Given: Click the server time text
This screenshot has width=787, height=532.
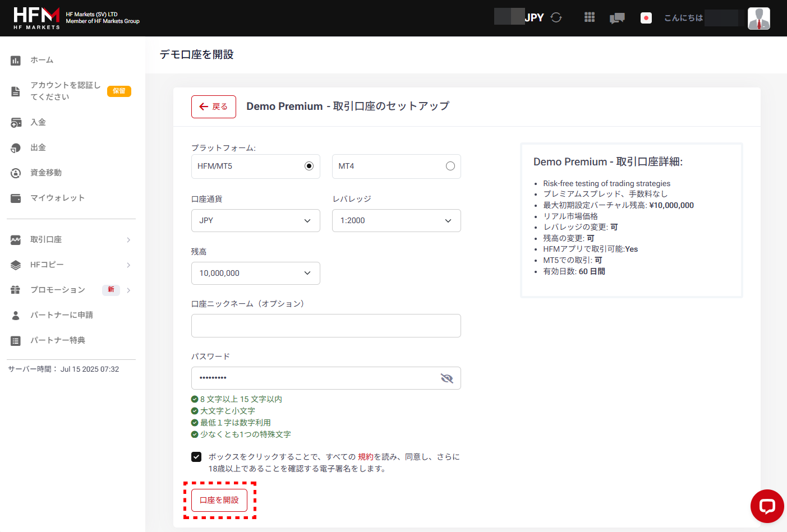Looking at the screenshot, I should click(63, 369).
